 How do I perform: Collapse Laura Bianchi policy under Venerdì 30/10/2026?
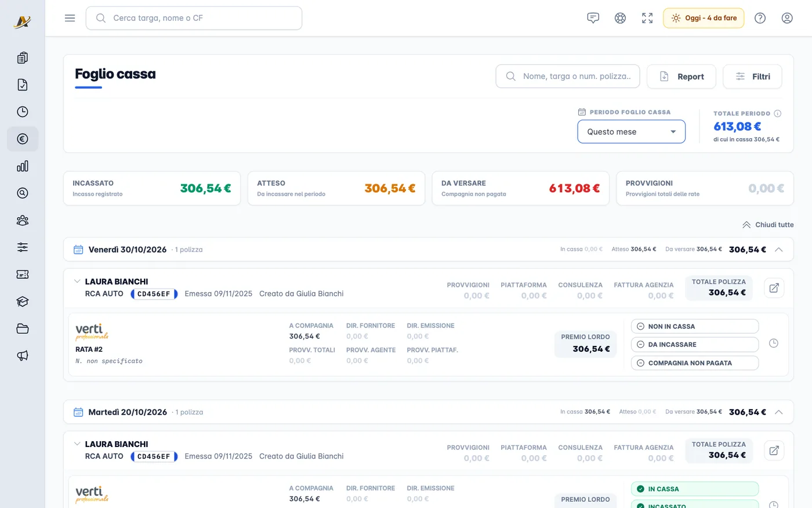pos(77,282)
